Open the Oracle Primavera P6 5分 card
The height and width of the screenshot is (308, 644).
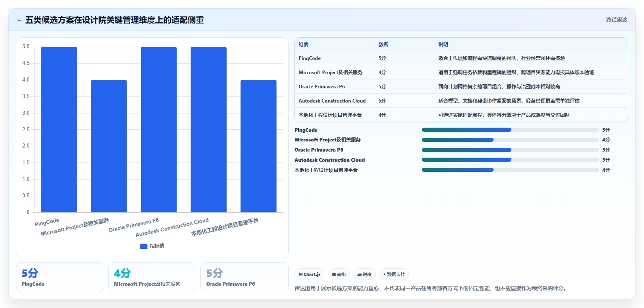(x=244, y=277)
